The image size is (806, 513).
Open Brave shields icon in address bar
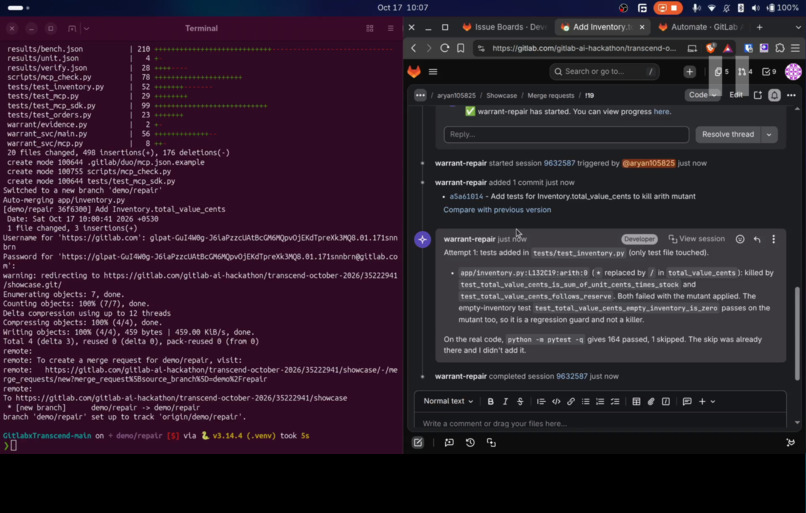711,48
